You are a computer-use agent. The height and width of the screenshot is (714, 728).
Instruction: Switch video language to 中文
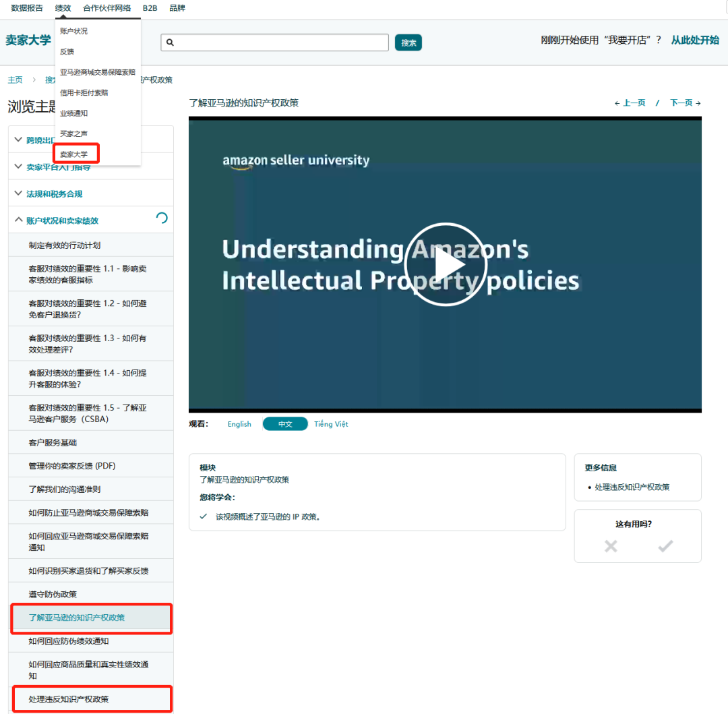(285, 424)
